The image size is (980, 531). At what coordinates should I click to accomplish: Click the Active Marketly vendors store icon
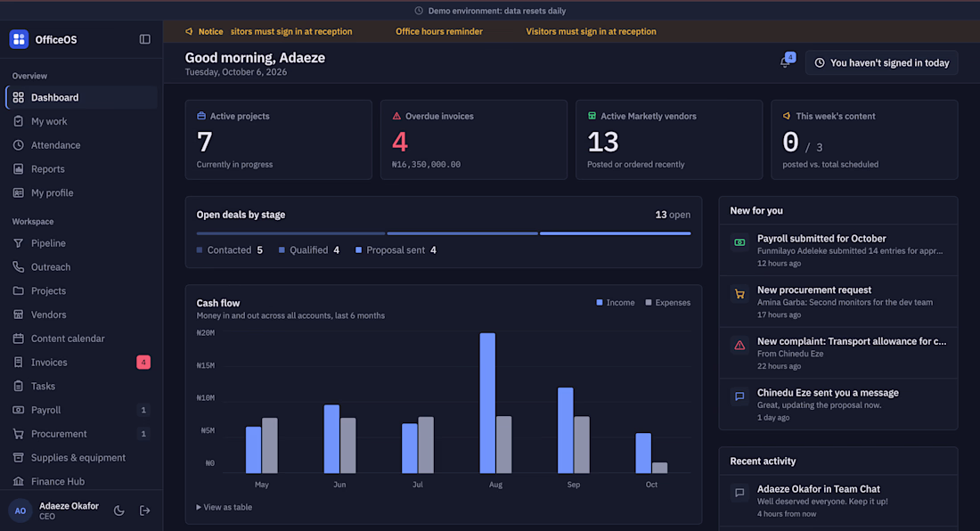point(592,116)
